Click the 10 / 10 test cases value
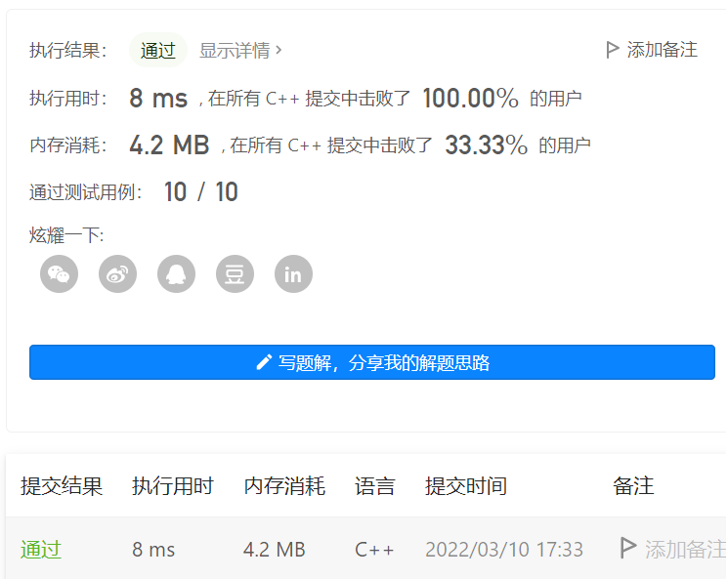The width and height of the screenshot is (728, 579). (x=201, y=192)
